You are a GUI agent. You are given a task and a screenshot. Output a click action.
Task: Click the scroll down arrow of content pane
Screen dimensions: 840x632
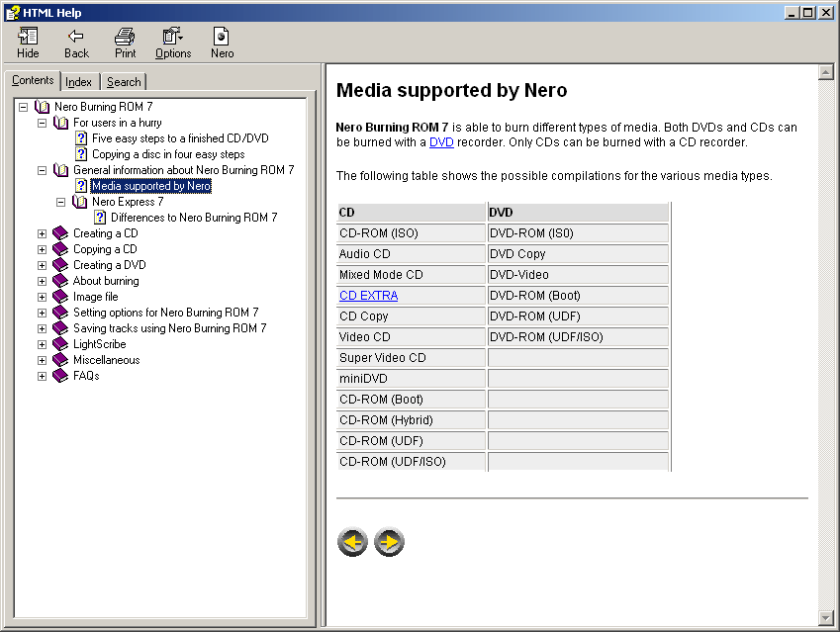point(825,618)
